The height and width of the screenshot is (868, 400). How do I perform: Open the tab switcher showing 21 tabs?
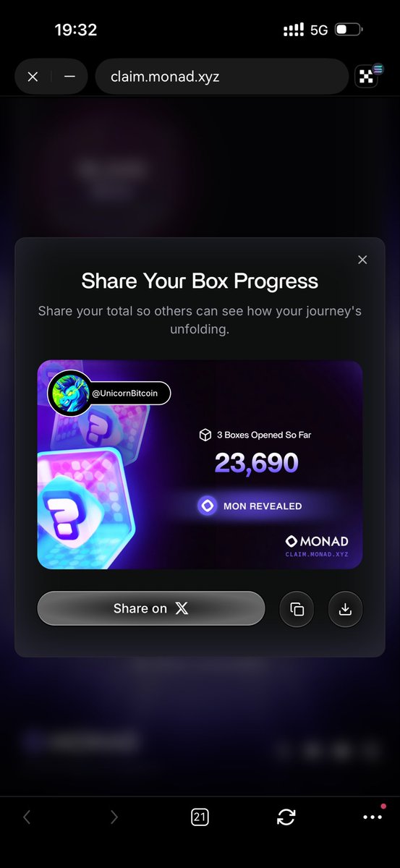pos(200,817)
